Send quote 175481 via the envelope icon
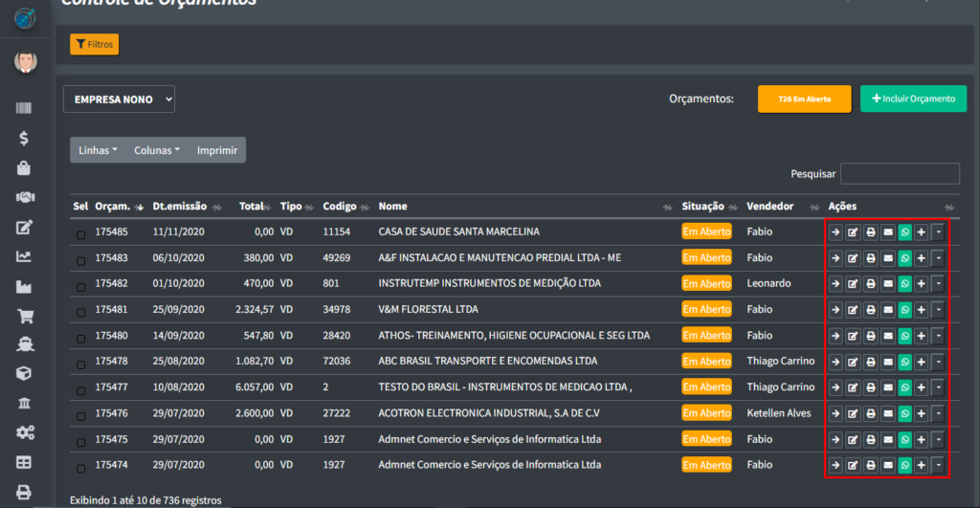 tap(887, 309)
